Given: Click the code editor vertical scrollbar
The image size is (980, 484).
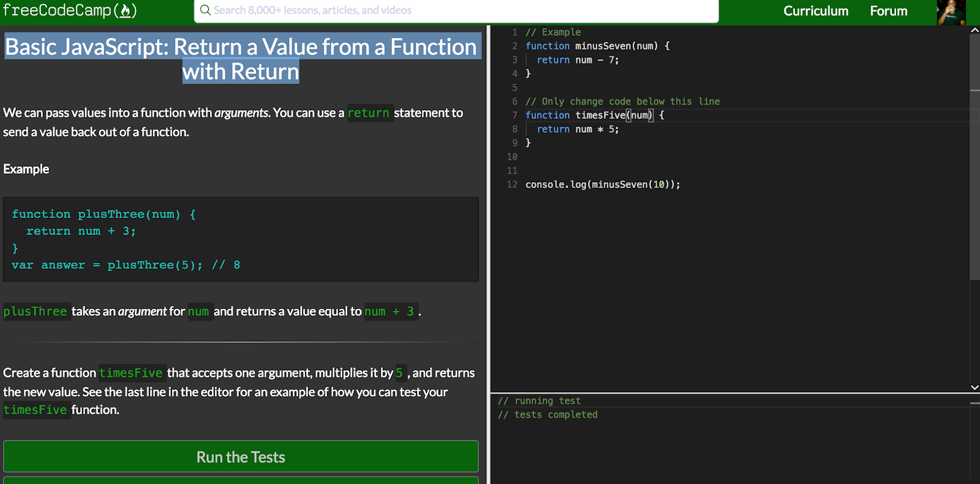Looking at the screenshot, I should 974,184.
